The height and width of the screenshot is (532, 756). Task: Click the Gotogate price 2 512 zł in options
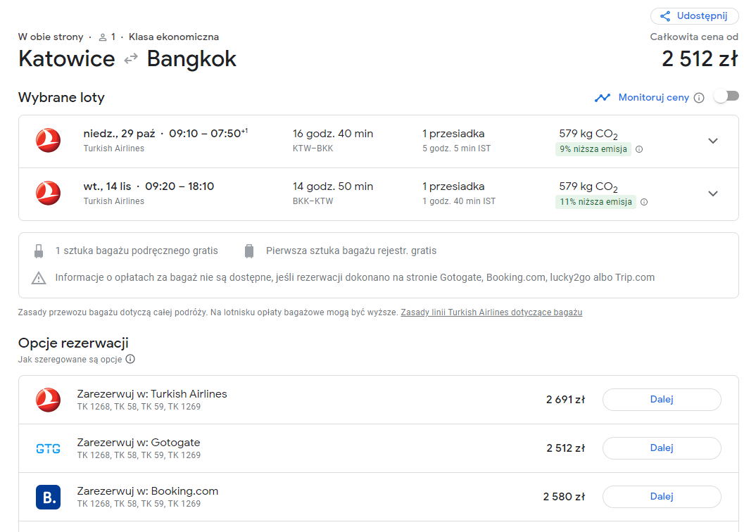(565, 448)
